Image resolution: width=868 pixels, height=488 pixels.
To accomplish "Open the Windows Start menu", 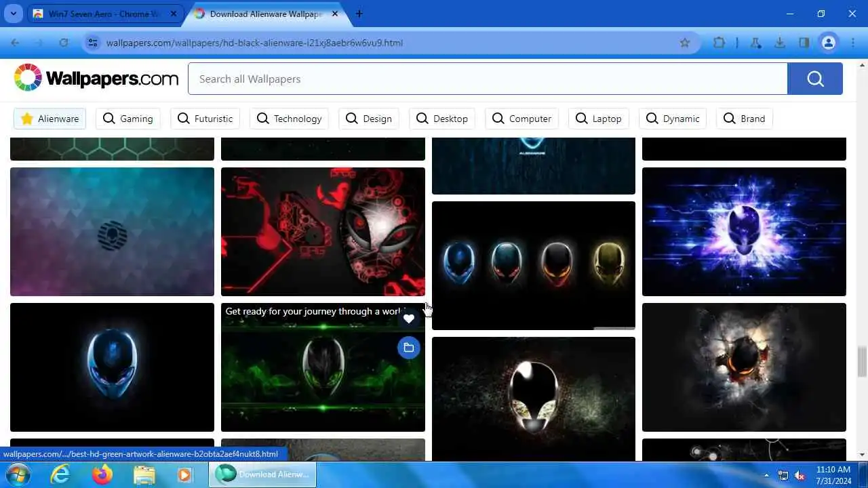I will point(16,474).
